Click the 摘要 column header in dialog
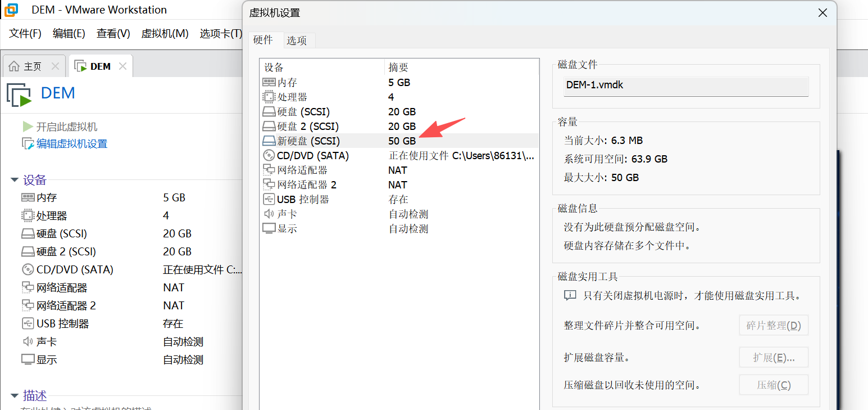Image resolution: width=868 pixels, height=410 pixels. 461,67
